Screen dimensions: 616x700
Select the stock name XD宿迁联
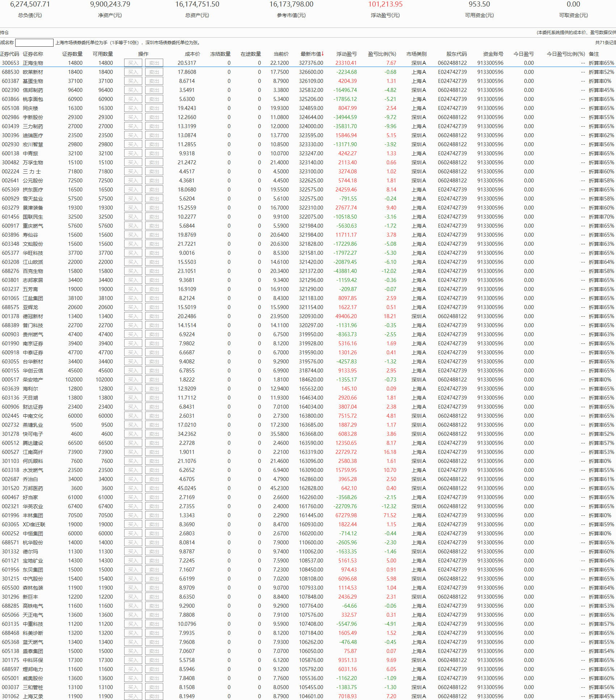[34, 524]
